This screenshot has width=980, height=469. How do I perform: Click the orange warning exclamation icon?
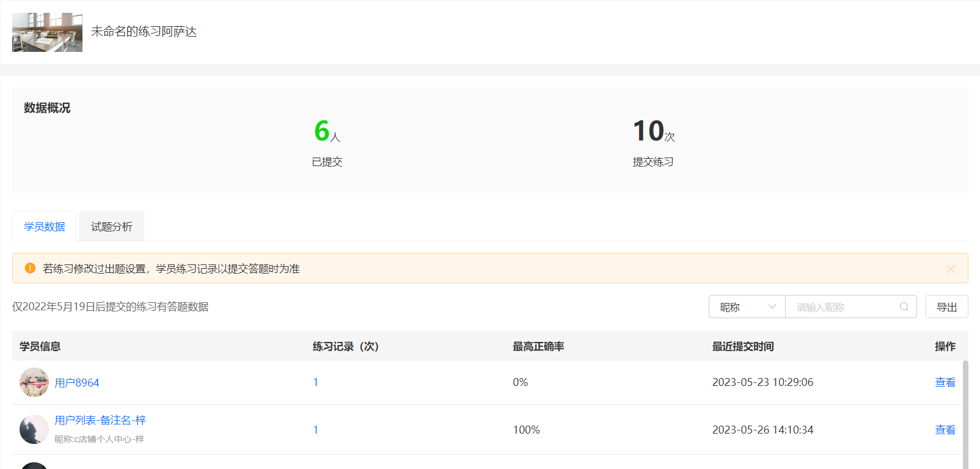[30, 268]
